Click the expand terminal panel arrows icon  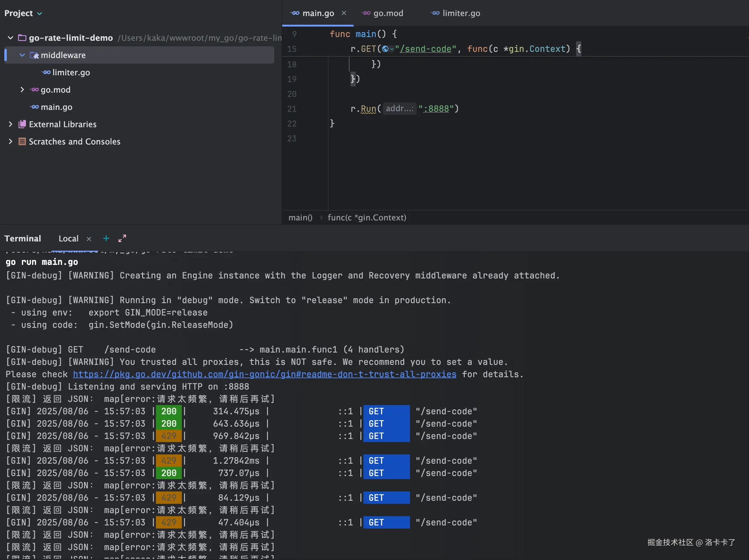122,239
